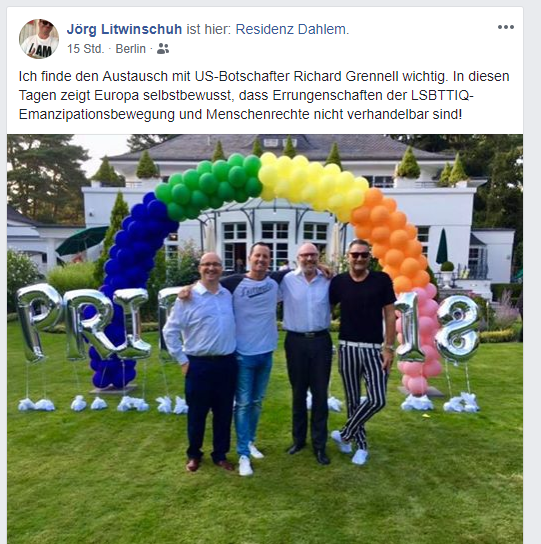Click the "15 Std." post timestamp
541x544 pixels.
85,49
